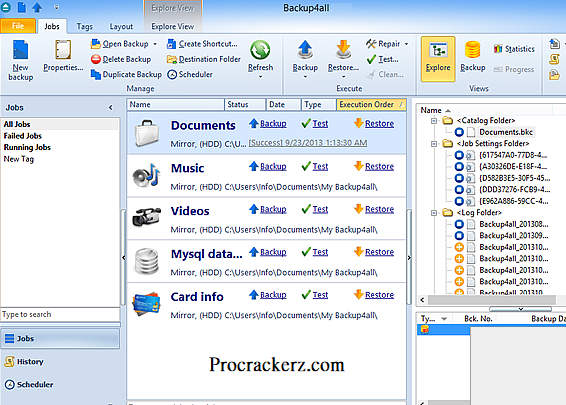
Task: Open the Repair dropdown arrow
Action: coord(406,44)
